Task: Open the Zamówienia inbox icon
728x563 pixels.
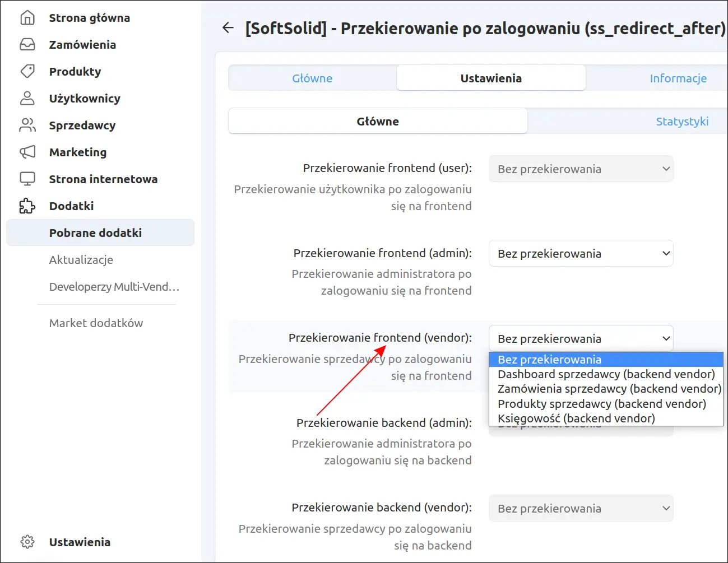Action: (27, 45)
